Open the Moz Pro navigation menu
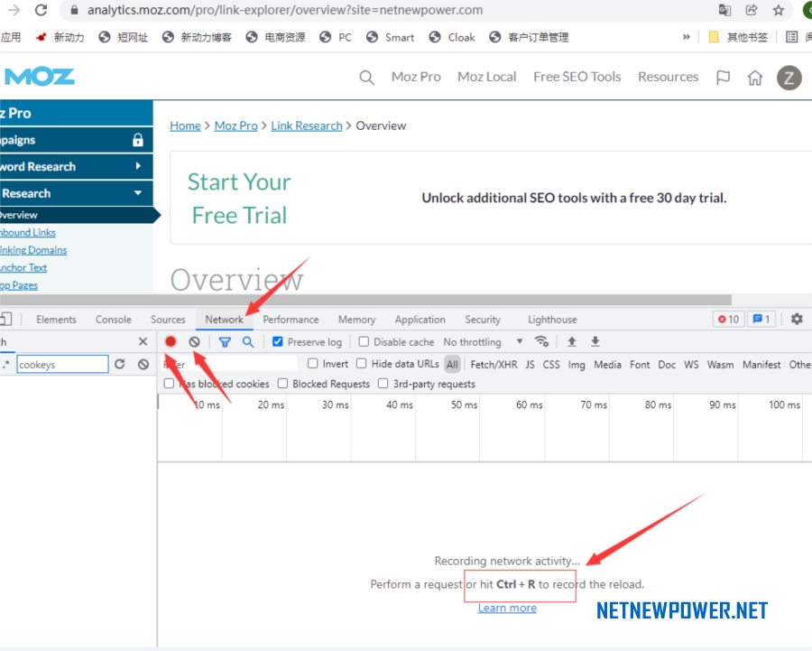812x651 pixels. 416,77
